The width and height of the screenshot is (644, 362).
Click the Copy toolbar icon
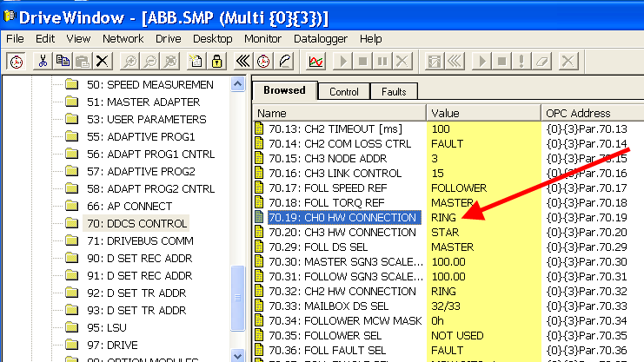(x=62, y=61)
